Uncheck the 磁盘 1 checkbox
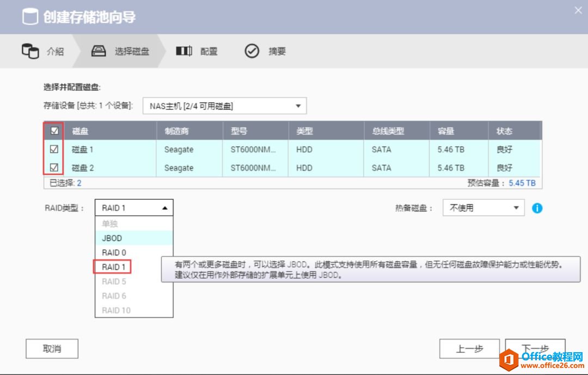 click(54, 149)
